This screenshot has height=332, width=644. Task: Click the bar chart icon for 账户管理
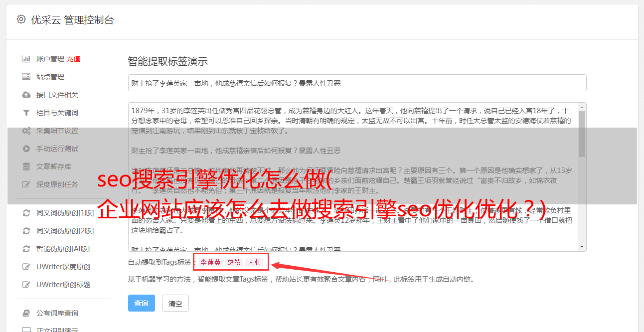pos(26,59)
